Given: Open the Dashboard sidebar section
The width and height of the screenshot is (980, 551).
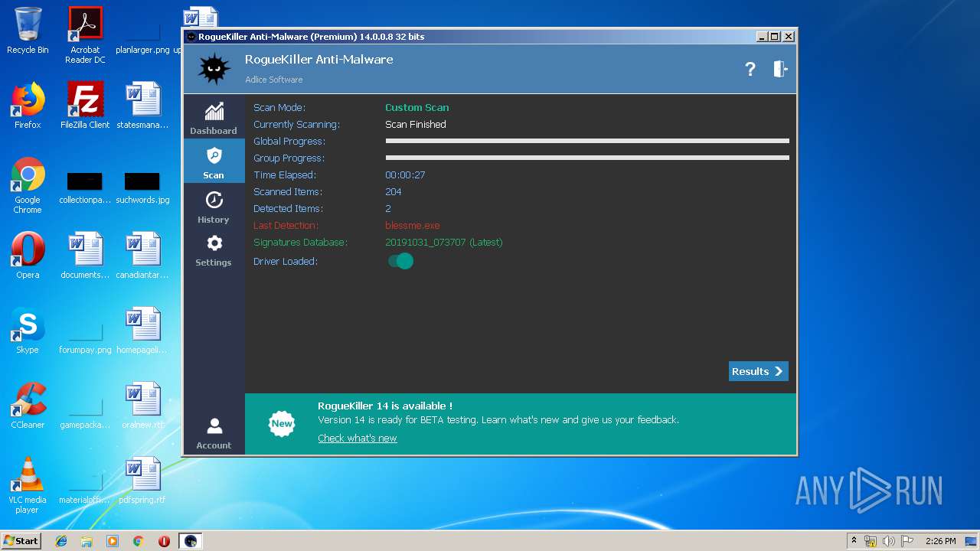Looking at the screenshot, I should [x=214, y=117].
